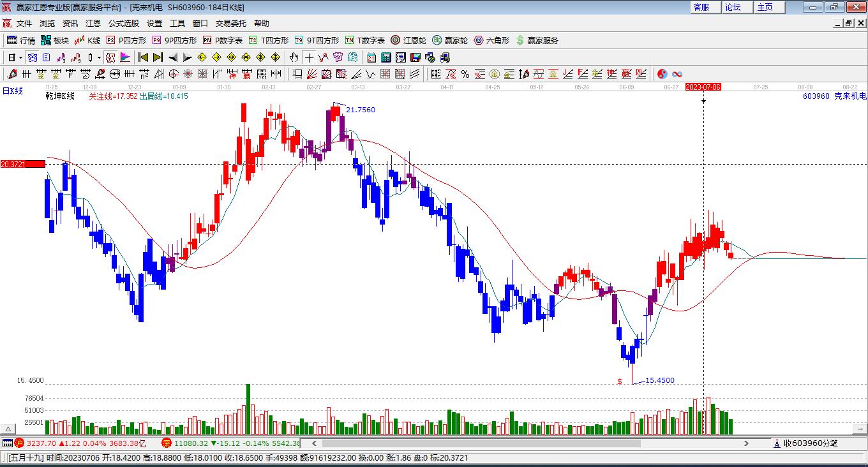Open the 资讯 menu

coord(70,23)
